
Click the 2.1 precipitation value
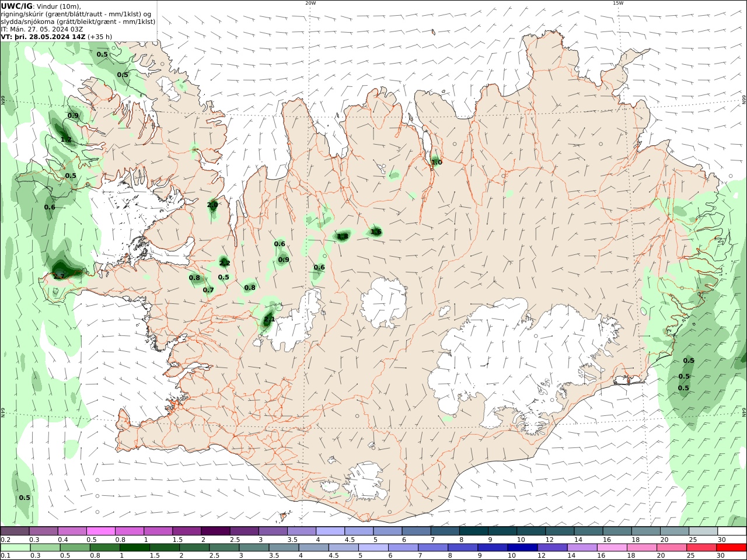pyautogui.click(x=269, y=319)
